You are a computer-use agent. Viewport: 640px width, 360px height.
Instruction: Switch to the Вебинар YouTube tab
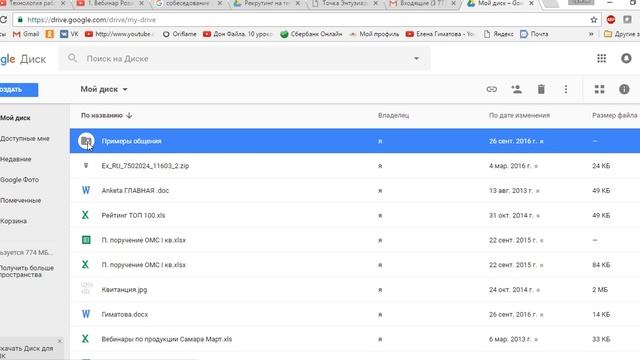pos(110,4)
